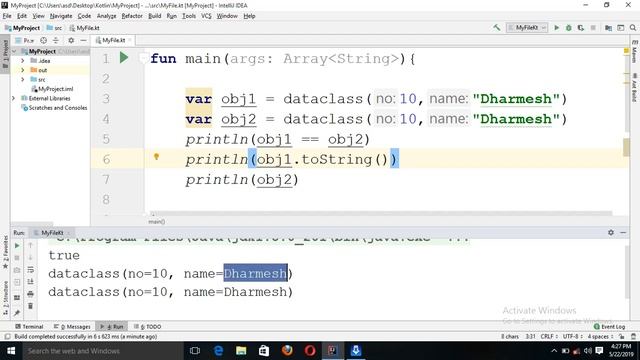
Task: Click the Build Project hammer icon
Action: click(497, 28)
